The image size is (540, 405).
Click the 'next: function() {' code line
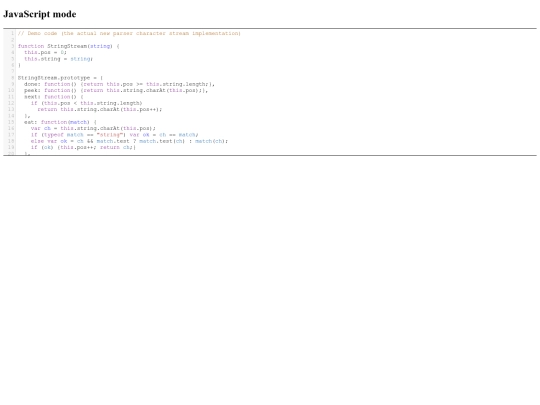[x=54, y=97]
